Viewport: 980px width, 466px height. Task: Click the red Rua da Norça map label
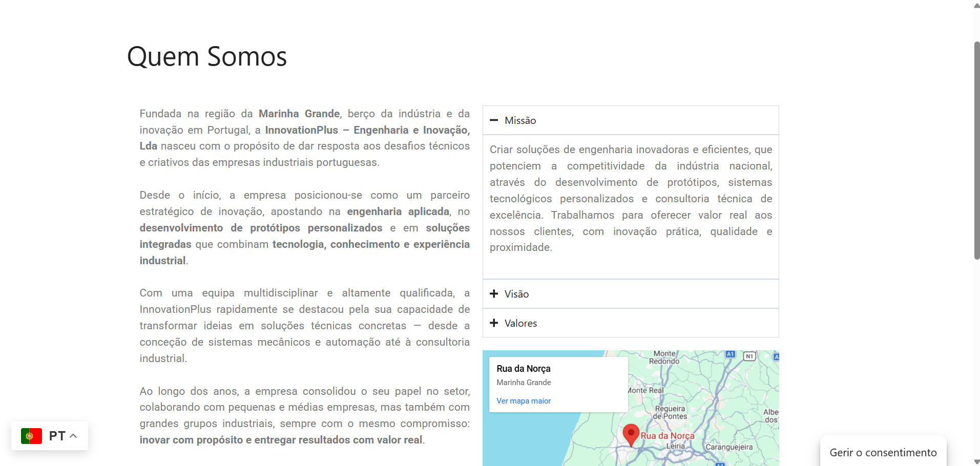(668, 436)
